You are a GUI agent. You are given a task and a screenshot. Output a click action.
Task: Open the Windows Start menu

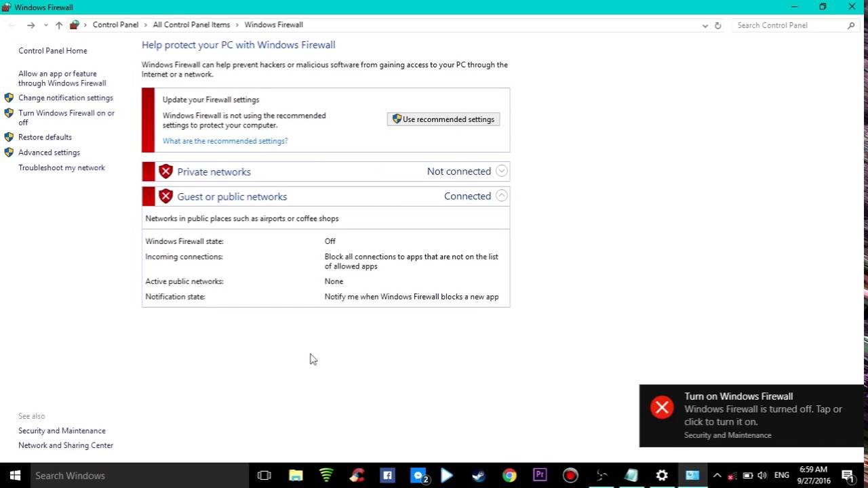click(x=15, y=475)
